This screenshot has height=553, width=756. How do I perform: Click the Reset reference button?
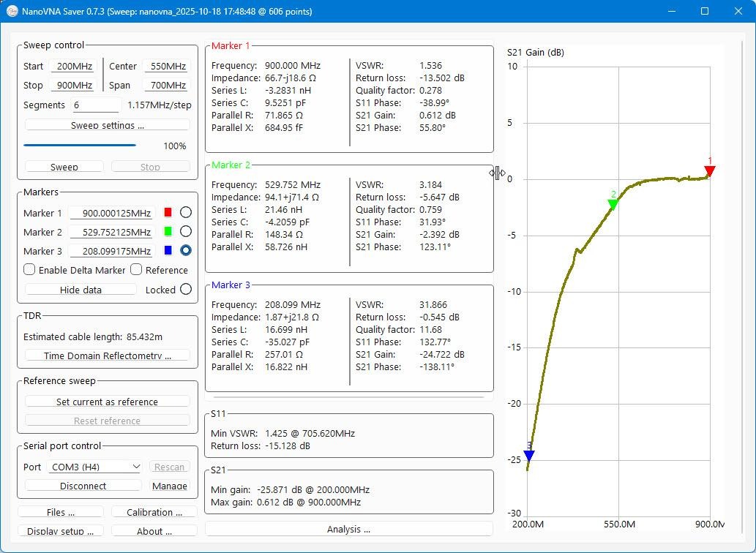[x=107, y=421]
